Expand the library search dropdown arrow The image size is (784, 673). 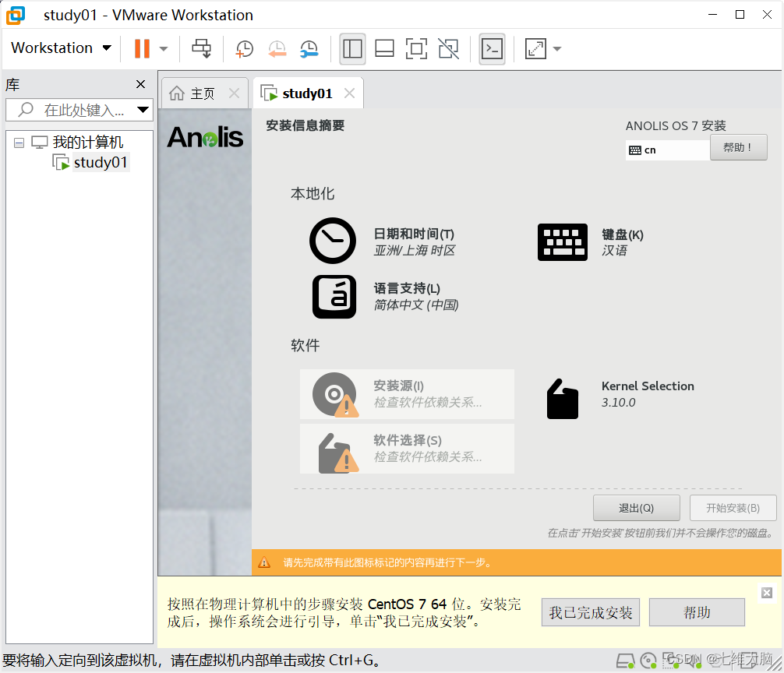(143, 110)
